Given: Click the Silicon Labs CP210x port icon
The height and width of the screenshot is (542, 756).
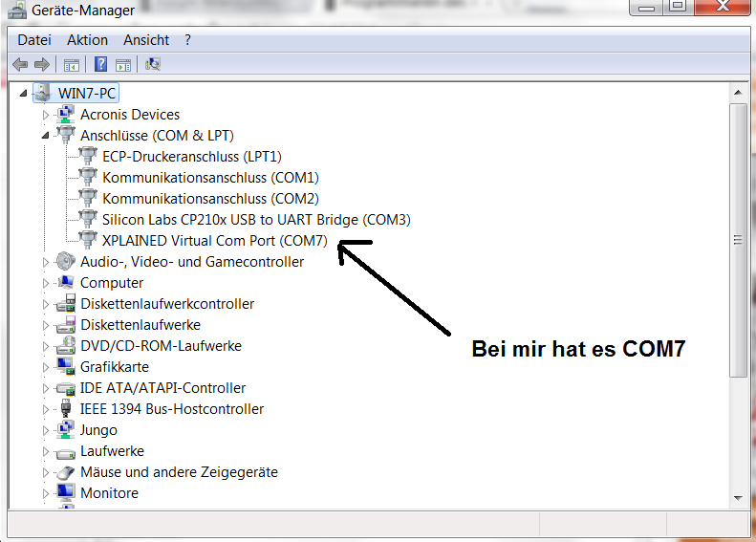Looking at the screenshot, I should click(x=88, y=219).
